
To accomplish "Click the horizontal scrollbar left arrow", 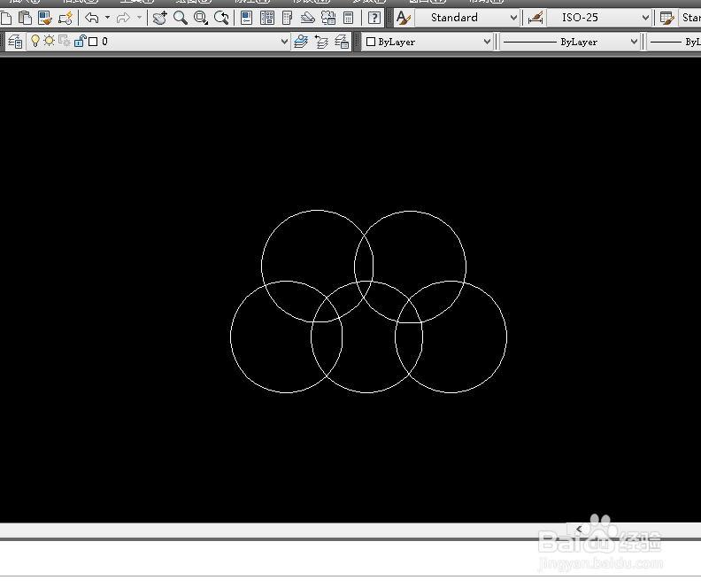I will click(579, 529).
